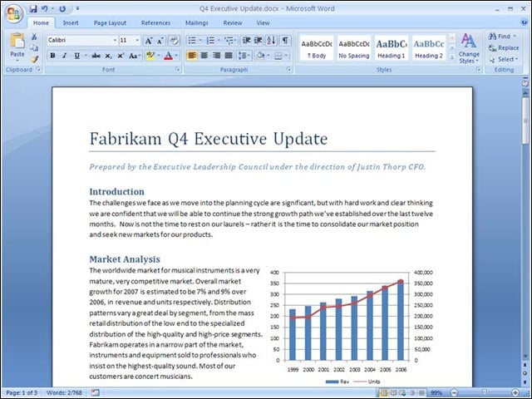Align text left
This screenshot has height=399, width=532.
(192, 56)
